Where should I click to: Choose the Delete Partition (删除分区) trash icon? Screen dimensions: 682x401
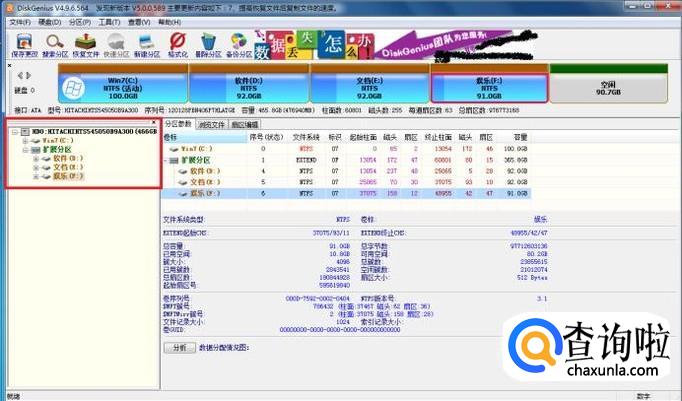208,42
